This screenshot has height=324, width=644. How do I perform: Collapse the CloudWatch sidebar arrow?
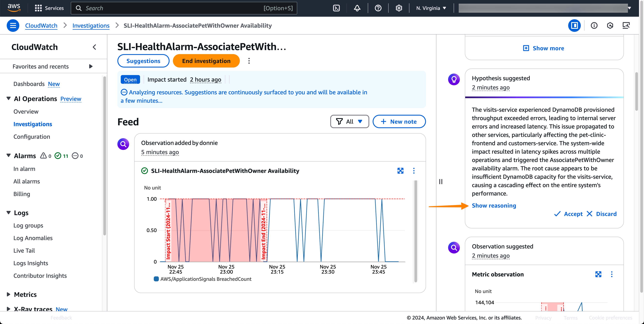[x=94, y=47]
